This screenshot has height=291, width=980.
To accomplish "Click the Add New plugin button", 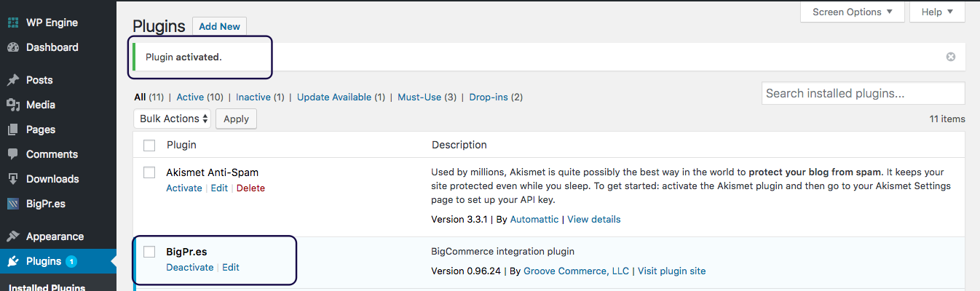I will point(219,26).
